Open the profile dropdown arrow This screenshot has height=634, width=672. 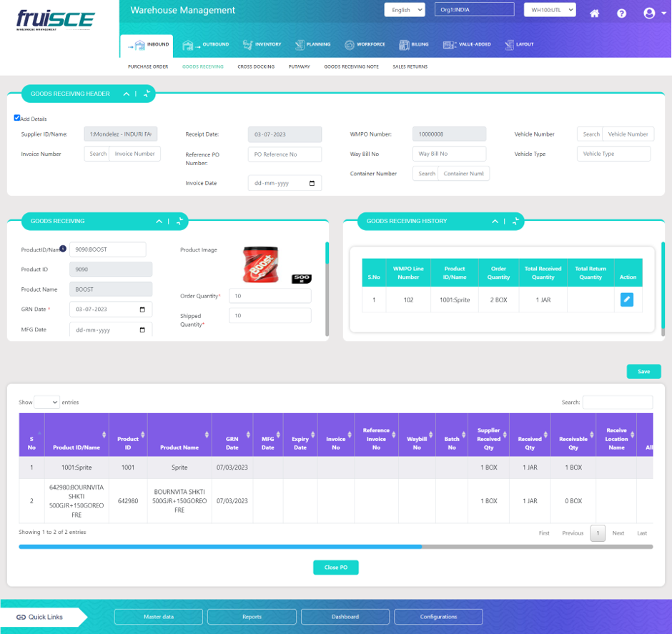tap(664, 14)
